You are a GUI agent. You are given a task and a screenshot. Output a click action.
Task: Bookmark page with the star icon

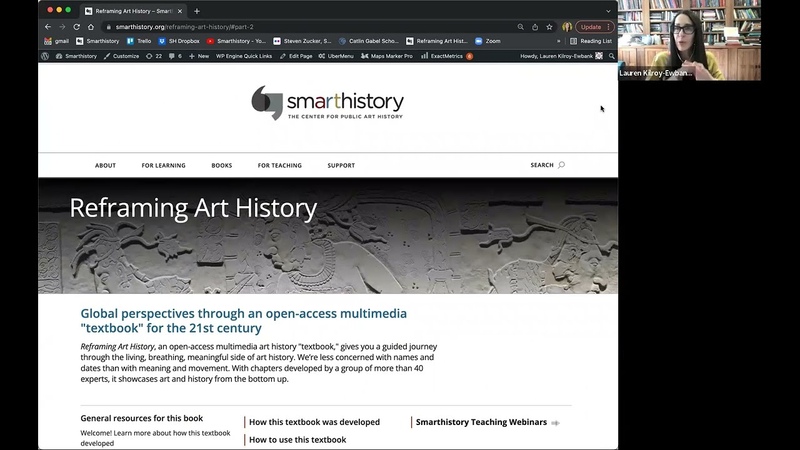[x=549, y=27]
